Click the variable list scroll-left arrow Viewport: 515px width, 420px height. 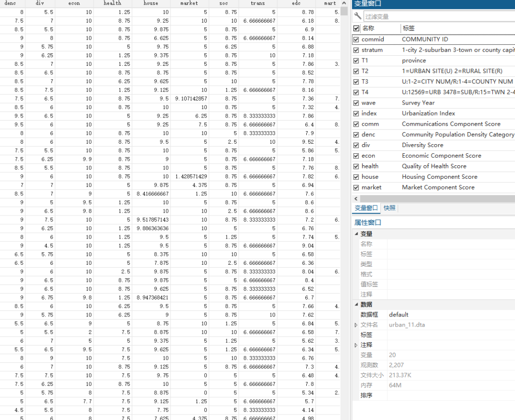[x=356, y=198]
